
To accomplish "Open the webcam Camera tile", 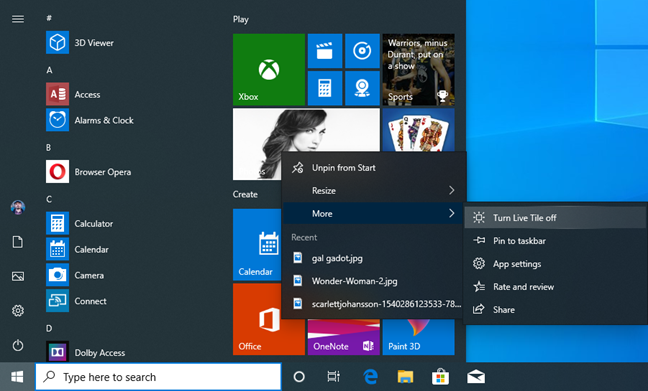I will [x=362, y=88].
